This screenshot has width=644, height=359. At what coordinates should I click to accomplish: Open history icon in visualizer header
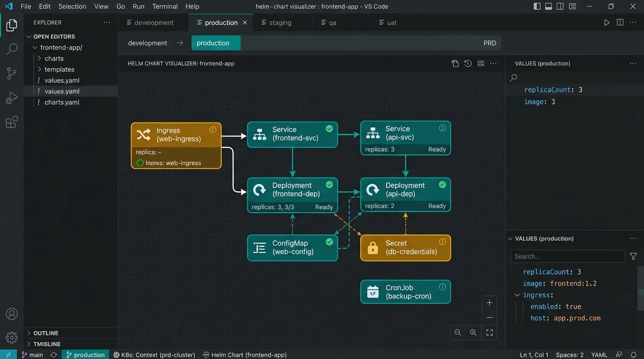pos(468,64)
